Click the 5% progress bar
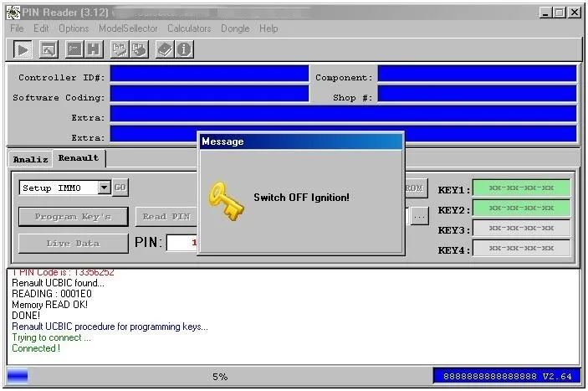 pos(219,377)
